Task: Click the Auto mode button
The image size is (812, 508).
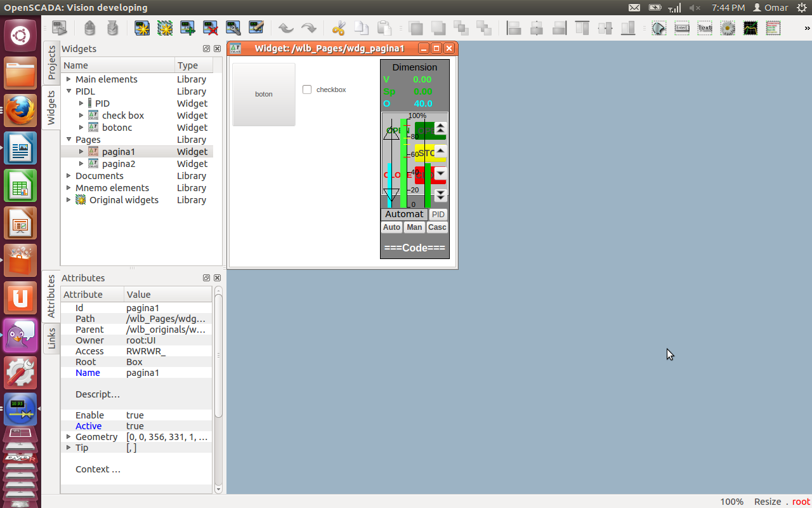Action: click(x=391, y=227)
